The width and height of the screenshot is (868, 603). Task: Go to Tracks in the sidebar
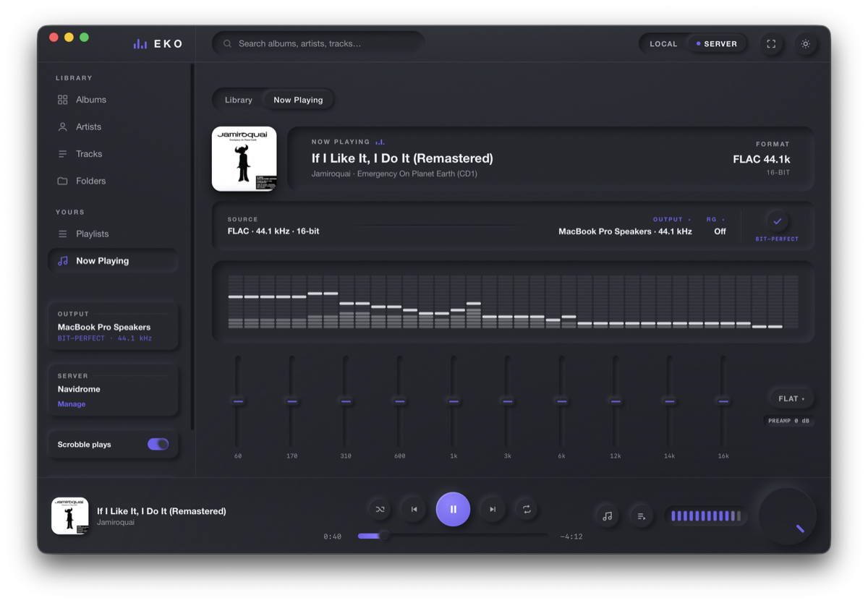(x=113, y=154)
